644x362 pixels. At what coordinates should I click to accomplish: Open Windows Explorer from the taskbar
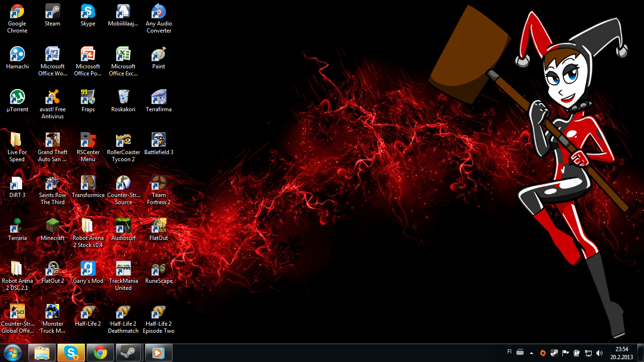point(42,353)
